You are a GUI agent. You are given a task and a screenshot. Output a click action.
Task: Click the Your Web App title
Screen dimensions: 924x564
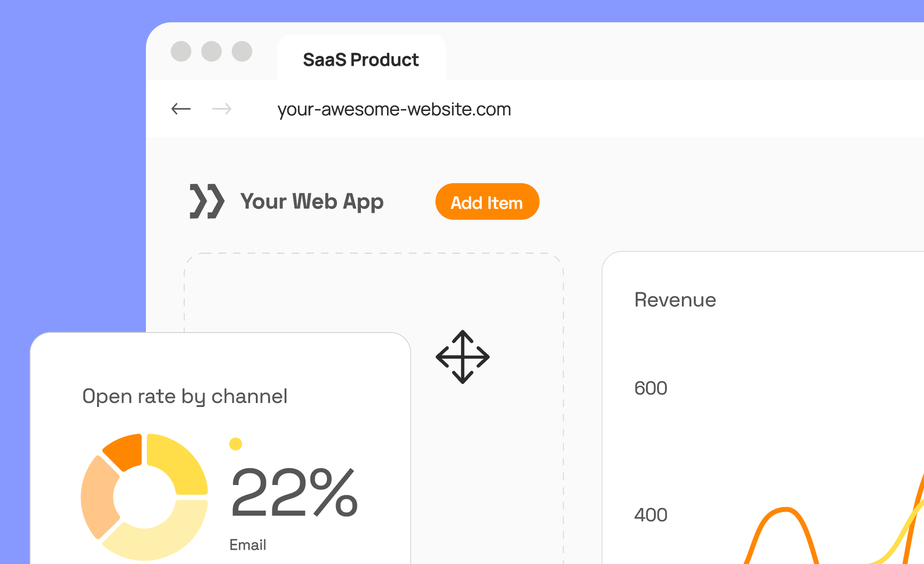pos(312,201)
